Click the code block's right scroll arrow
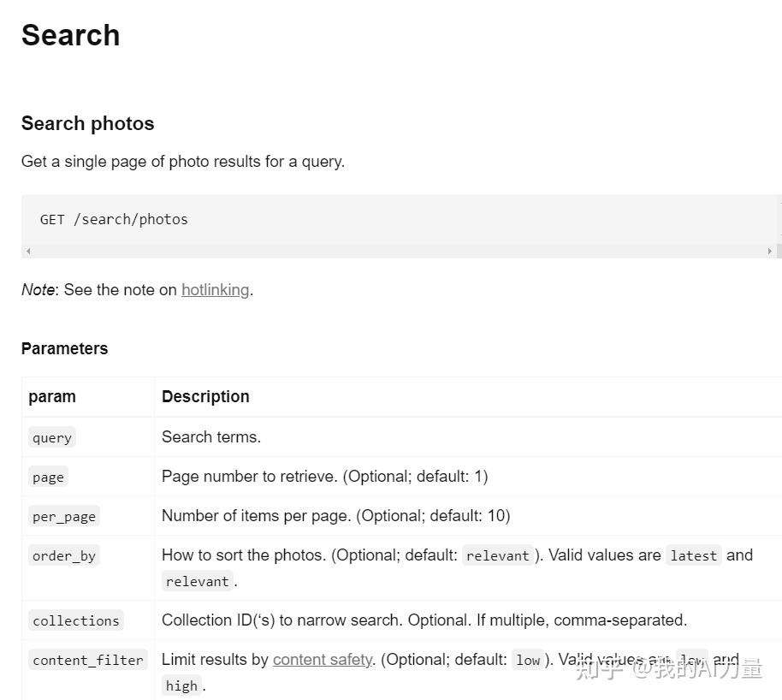Viewport: 782px width, 700px height. click(770, 251)
